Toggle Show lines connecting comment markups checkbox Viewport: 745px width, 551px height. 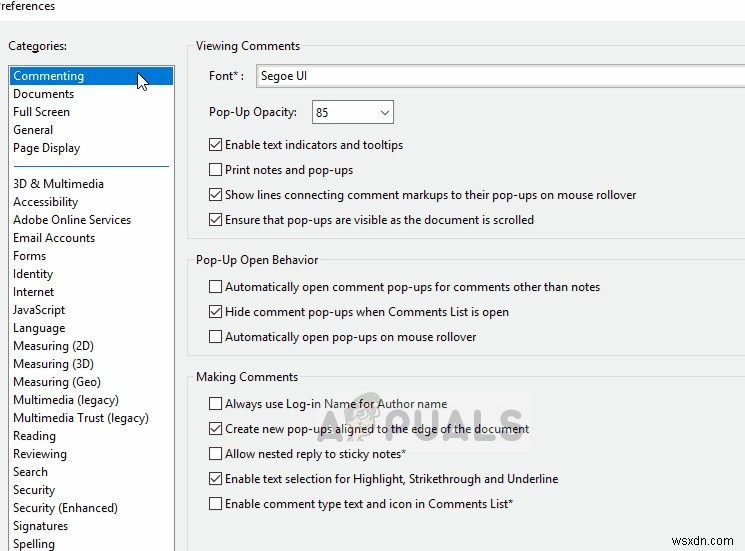click(x=215, y=195)
